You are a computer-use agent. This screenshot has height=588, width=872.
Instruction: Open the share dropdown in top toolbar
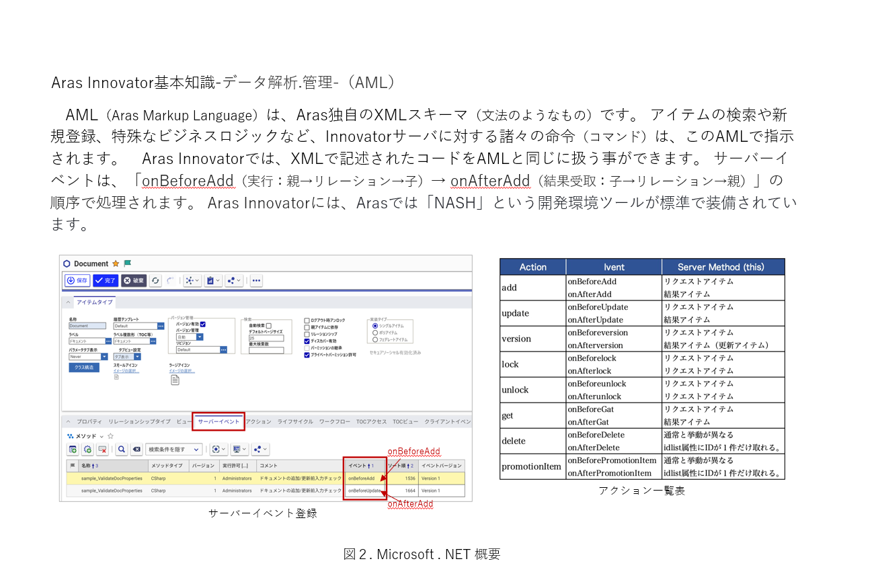234,280
